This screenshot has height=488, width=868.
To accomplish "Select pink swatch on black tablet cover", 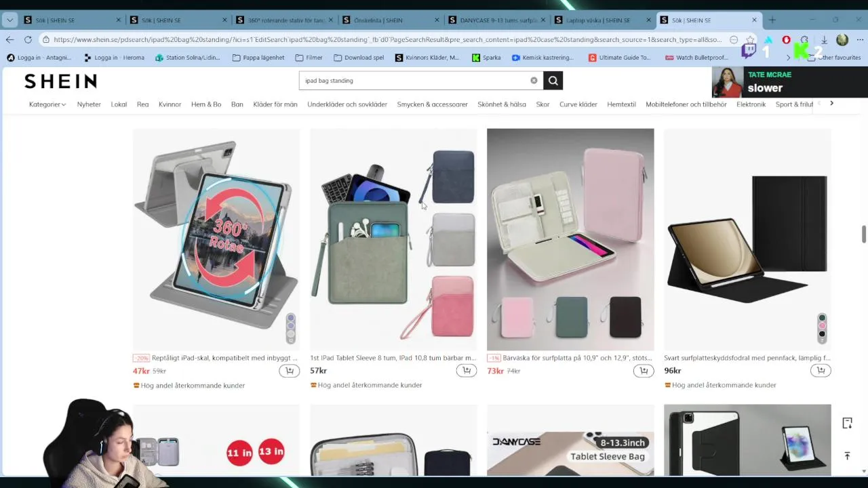I will click(x=822, y=326).
